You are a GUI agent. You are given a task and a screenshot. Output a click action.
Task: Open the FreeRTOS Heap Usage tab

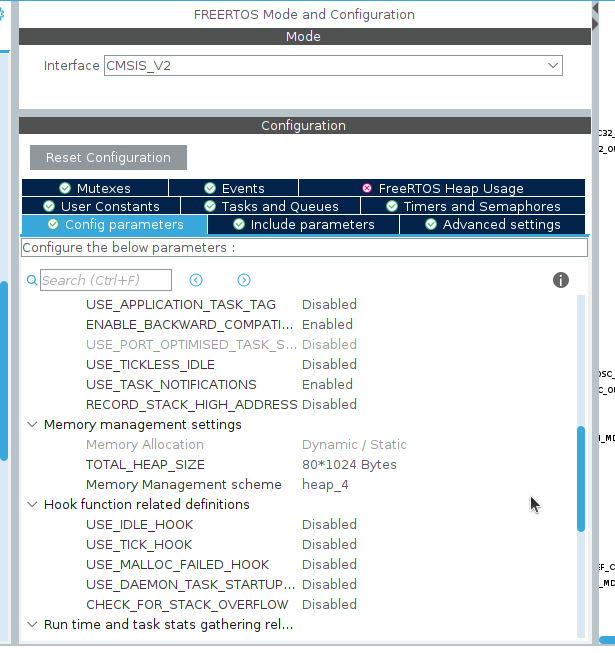[x=442, y=188]
